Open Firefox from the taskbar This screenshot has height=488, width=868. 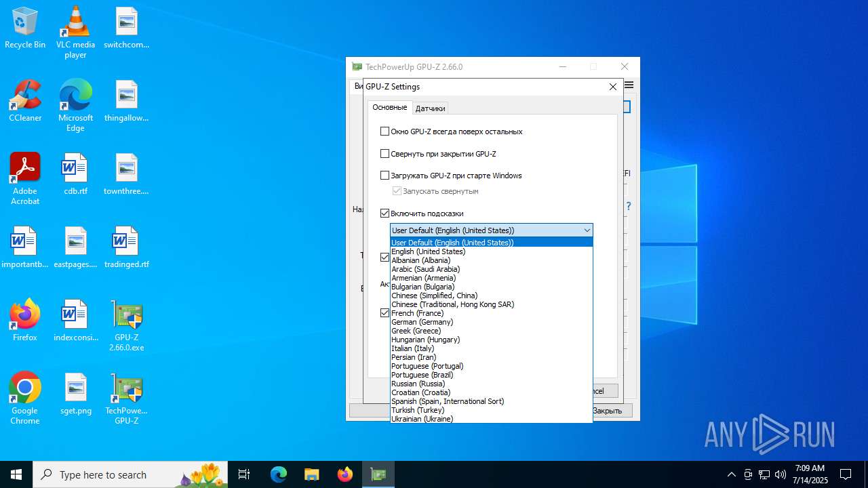point(345,474)
